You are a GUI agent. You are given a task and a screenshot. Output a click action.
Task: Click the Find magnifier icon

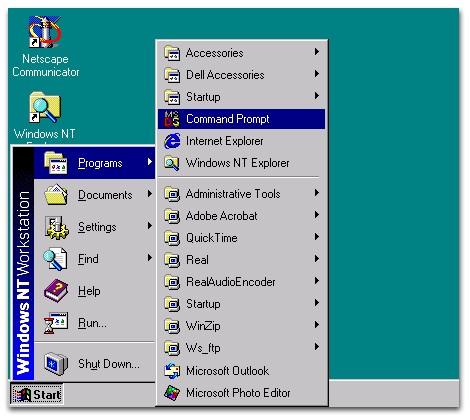click(55, 259)
